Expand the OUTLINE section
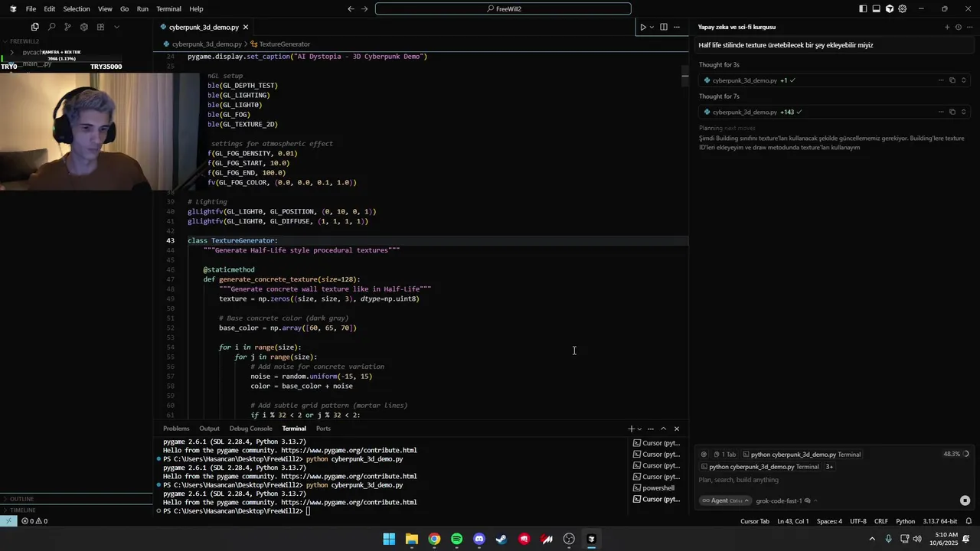This screenshot has width=980, height=551. [21, 499]
